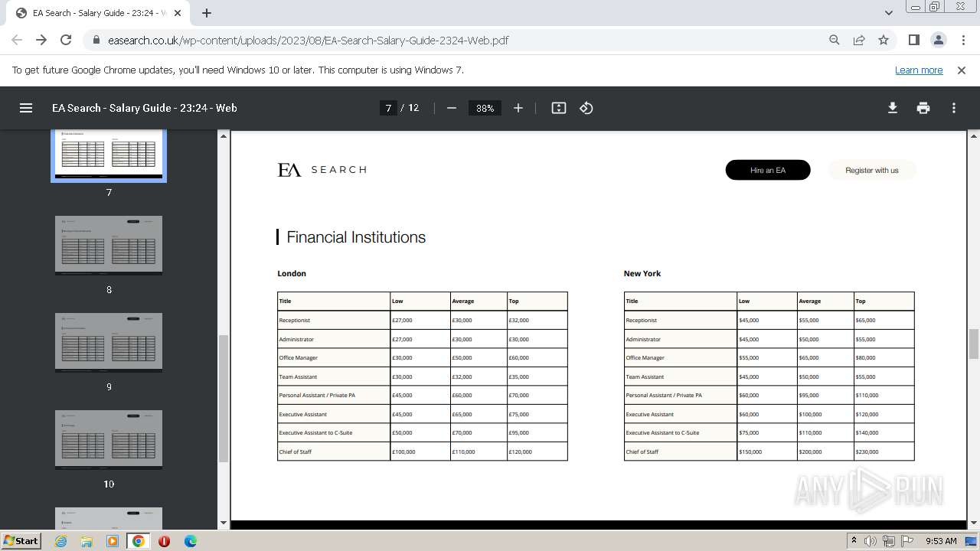The image size is (980, 551).
Task: Click the 9:53 AM system clock
Action: tap(941, 541)
